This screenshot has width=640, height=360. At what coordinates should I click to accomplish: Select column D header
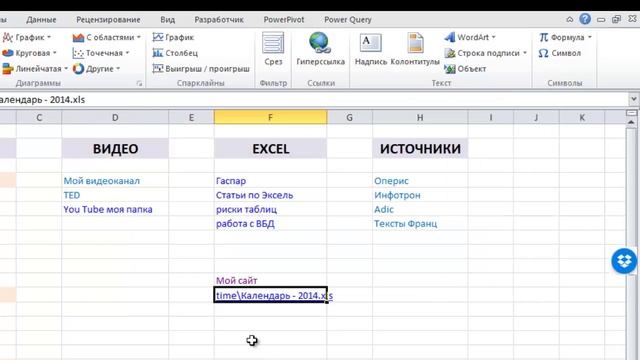[115, 118]
